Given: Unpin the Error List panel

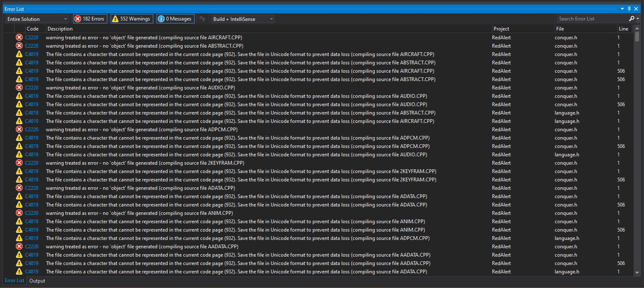Looking at the screenshot, I should pyautogui.click(x=629, y=8).
